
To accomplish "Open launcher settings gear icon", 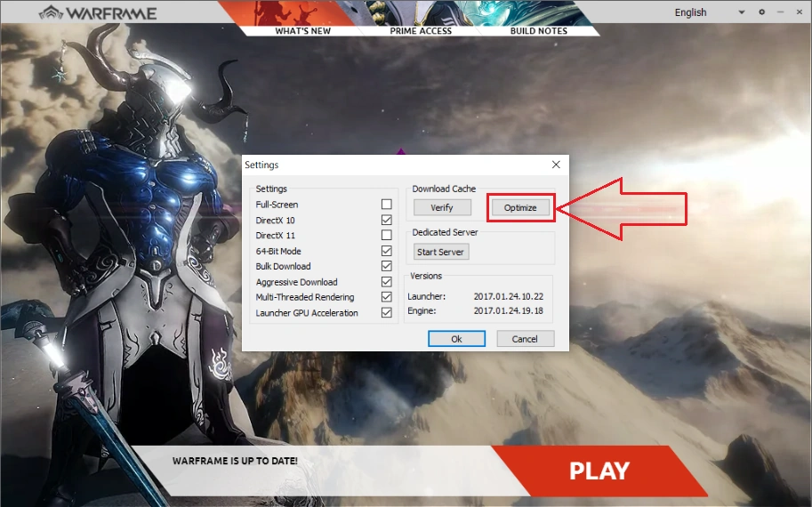I will [x=761, y=12].
